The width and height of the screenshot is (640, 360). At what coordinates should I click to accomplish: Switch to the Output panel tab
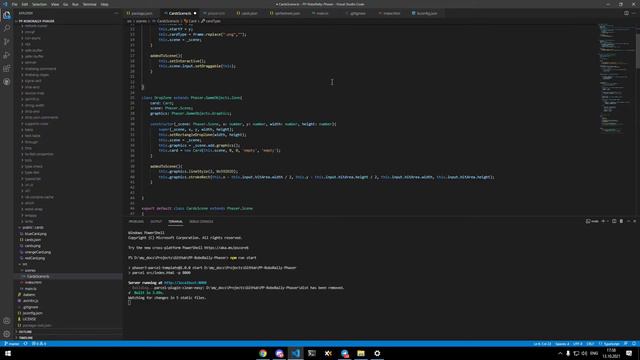pos(156,222)
